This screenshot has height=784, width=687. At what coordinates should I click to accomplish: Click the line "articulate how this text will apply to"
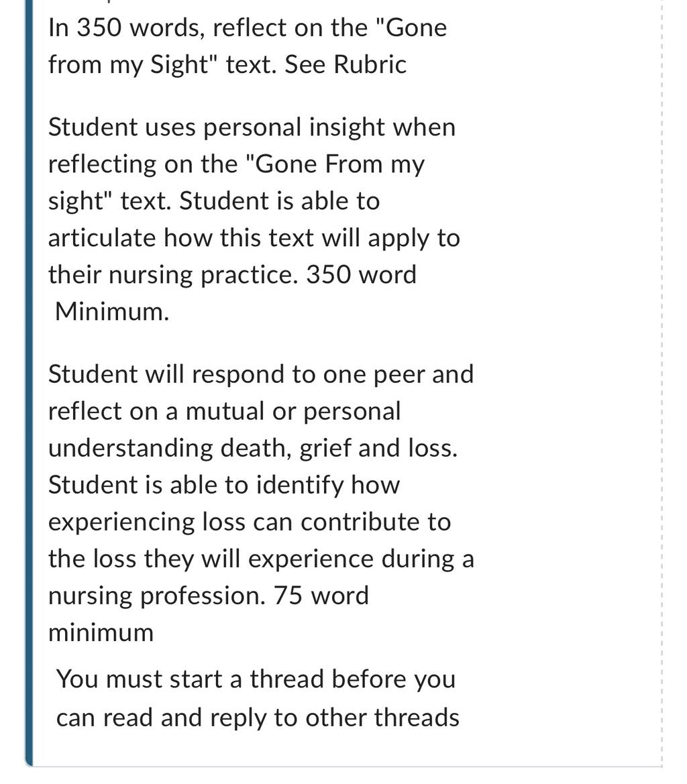(x=254, y=237)
